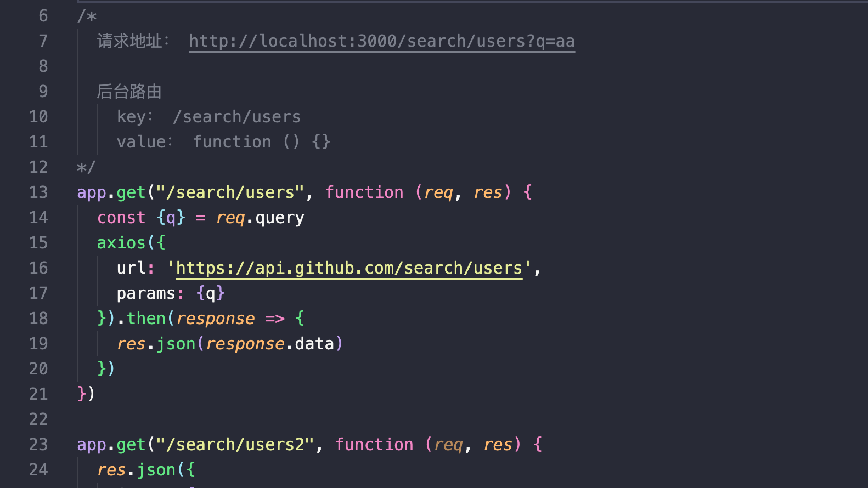Click line number 7 in gutter
The height and width of the screenshot is (488, 868).
click(43, 41)
